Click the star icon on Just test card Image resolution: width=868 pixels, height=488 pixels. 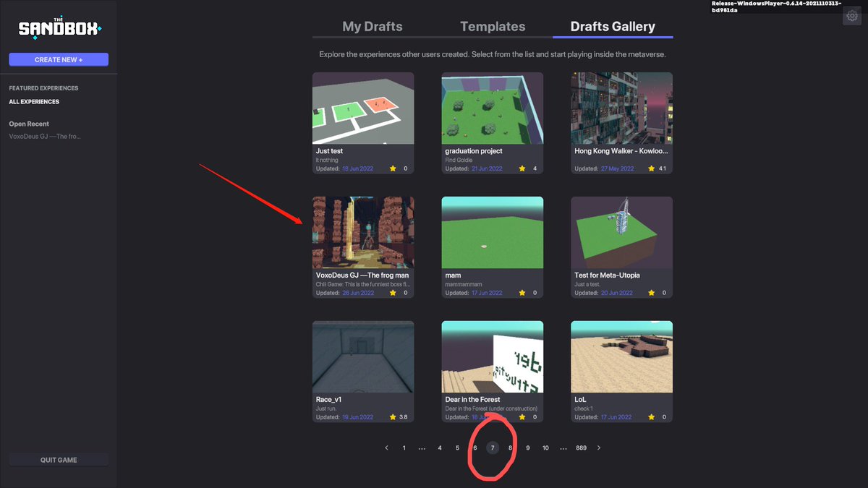(x=393, y=168)
